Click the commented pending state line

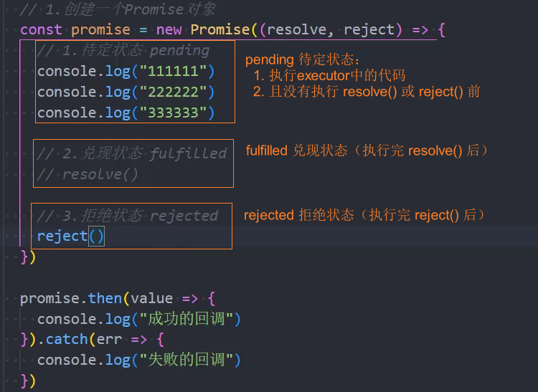(123, 50)
